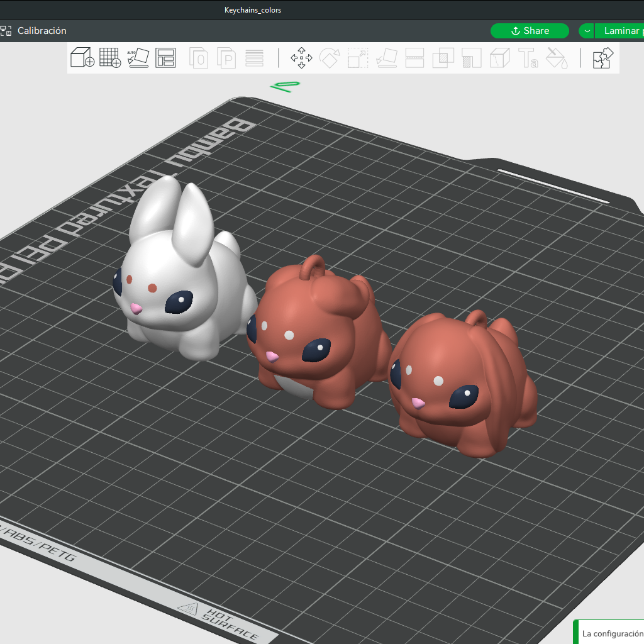Open the Cut tool
Screen dimensions: 644x644
point(414,58)
